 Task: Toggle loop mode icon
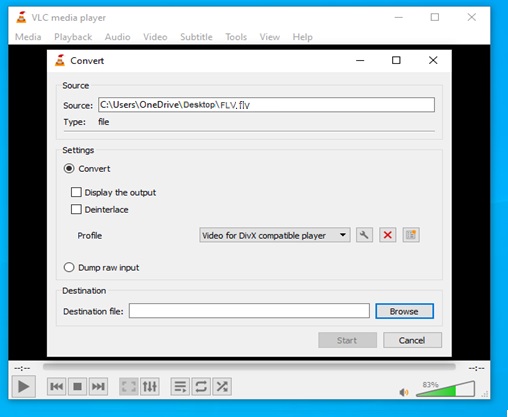point(201,386)
